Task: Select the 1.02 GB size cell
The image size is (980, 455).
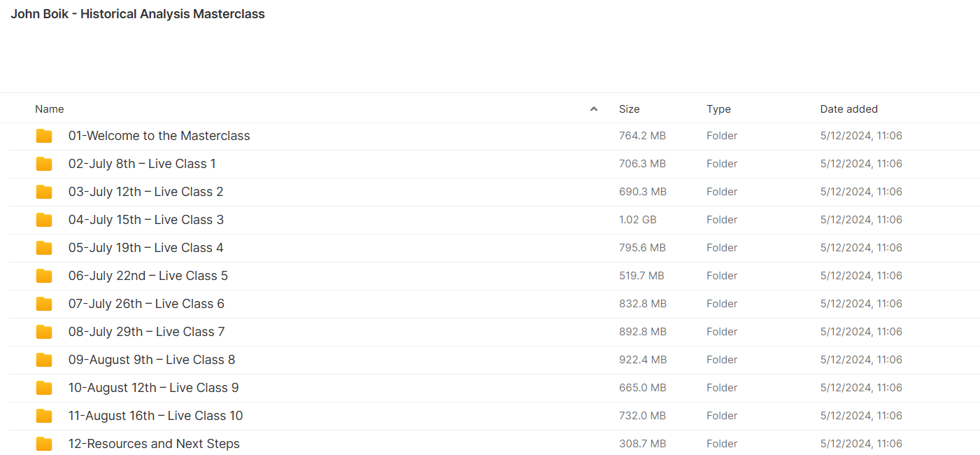Action: [638, 220]
